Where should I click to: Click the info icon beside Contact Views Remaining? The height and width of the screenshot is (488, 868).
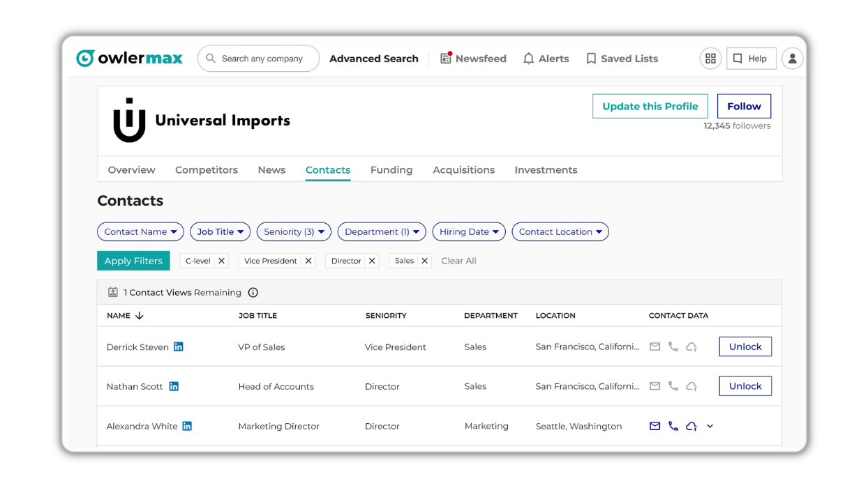253,293
